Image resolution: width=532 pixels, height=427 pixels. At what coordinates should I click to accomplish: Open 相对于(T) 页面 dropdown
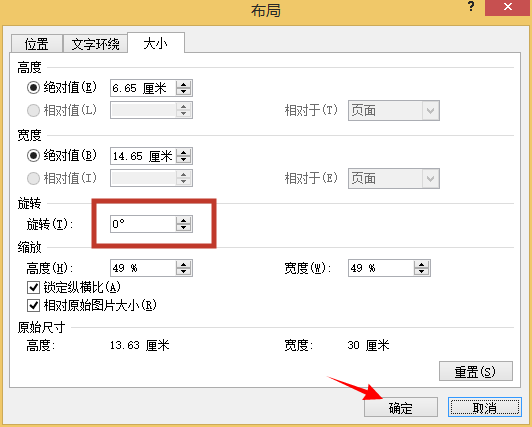(394, 111)
